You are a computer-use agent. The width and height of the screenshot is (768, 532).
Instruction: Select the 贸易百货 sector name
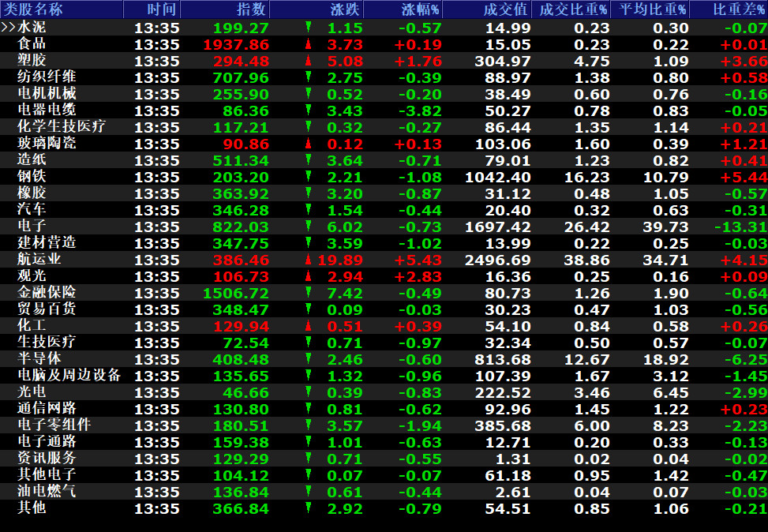(x=47, y=309)
